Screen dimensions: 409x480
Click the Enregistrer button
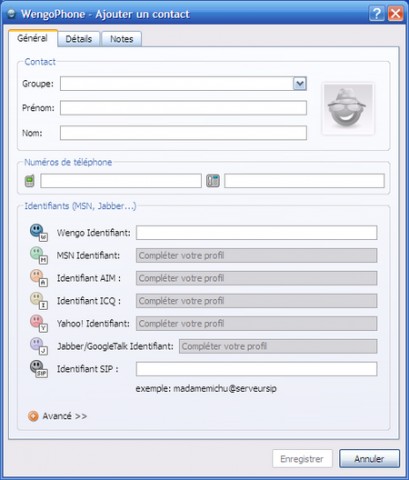pyautogui.click(x=302, y=459)
